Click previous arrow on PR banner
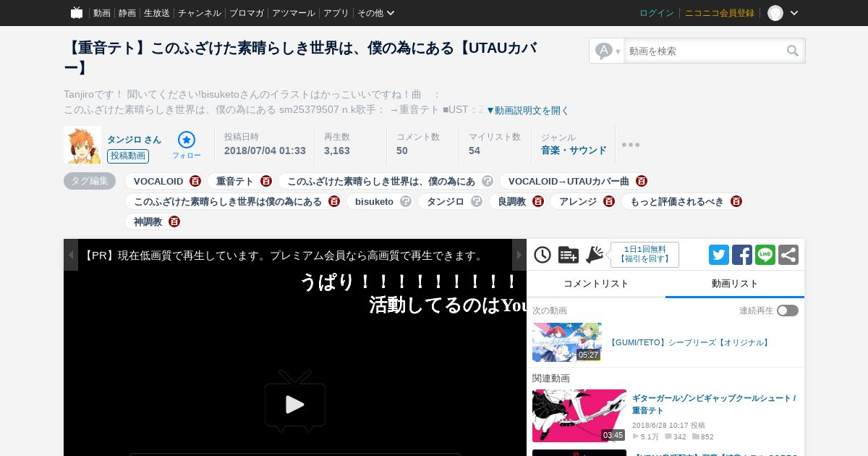Screen dimensions: 868x456 (71, 255)
